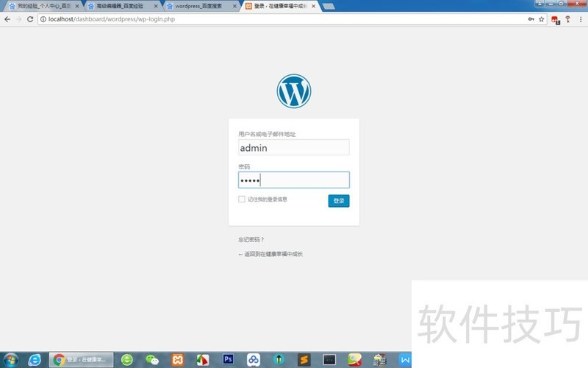The width and height of the screenshot is (588, 368).
Task: Open Photoshop from the taskbar
Action: click(x=228, y=359)
